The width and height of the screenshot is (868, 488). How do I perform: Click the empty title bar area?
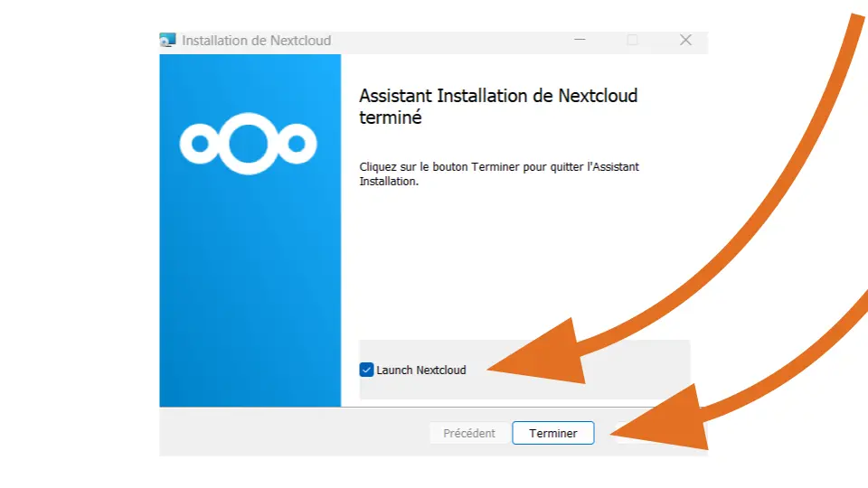(x=452, y=41)
